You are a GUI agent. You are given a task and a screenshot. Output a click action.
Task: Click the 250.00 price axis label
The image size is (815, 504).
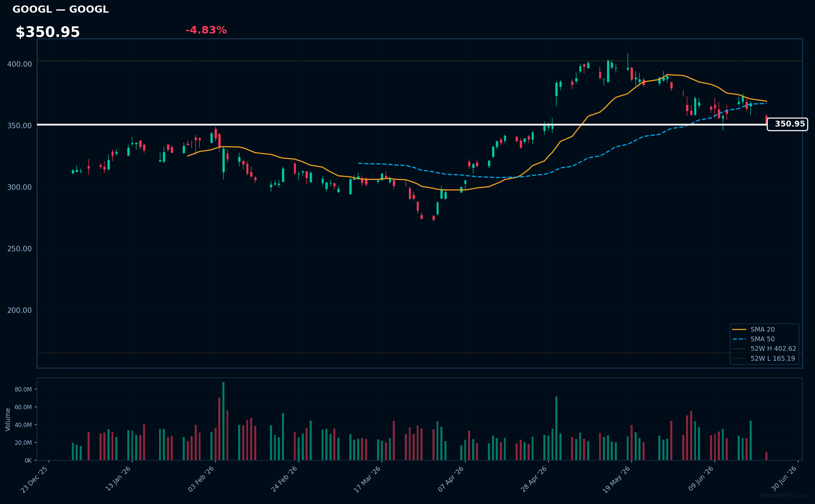[20, 249]
